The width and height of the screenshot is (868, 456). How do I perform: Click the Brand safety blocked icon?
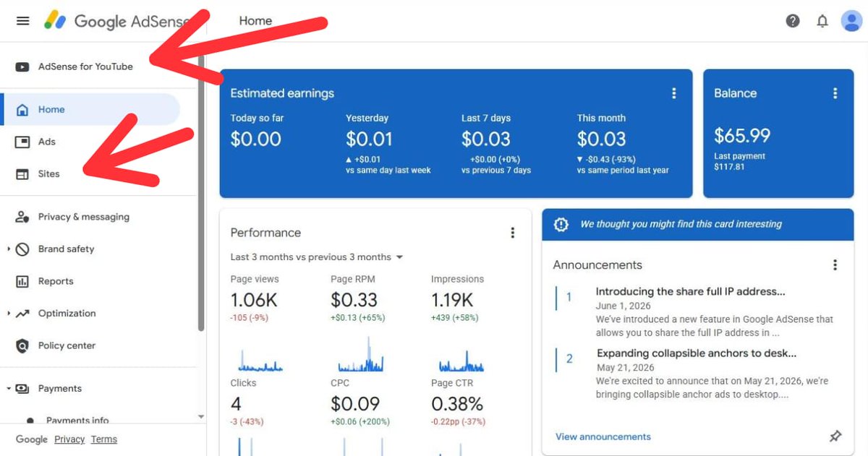pyautogui.click(x=22, y=249)
